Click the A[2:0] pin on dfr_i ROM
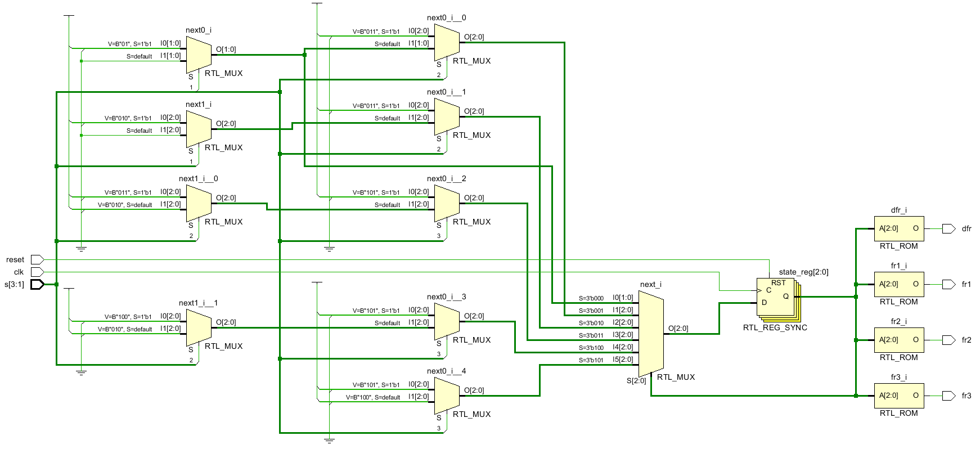The image size is (980, 449). coord(889,228)
